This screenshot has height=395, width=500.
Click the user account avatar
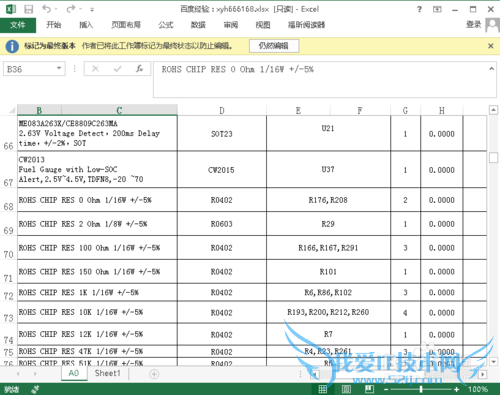(493, 25)
